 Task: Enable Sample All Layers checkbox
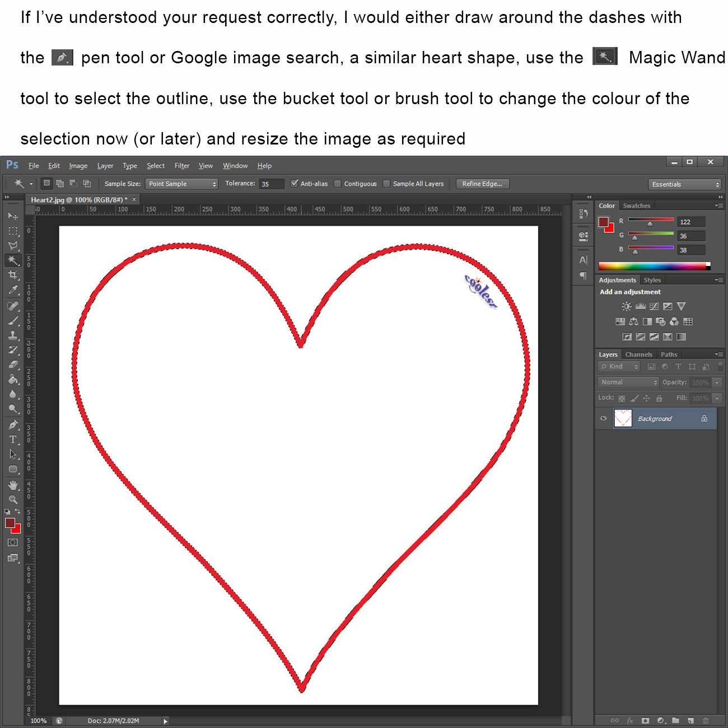(x=386, y=184)
